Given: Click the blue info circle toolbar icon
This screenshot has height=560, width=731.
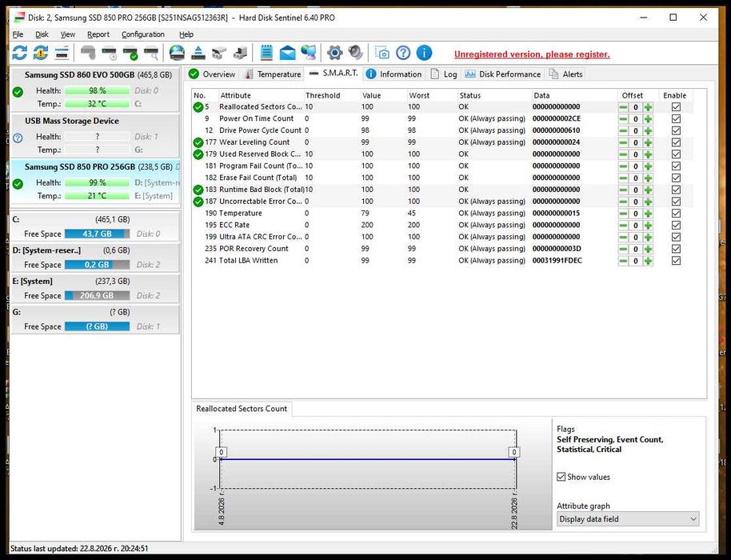Looking at the screenshot, I should (424, 53).
